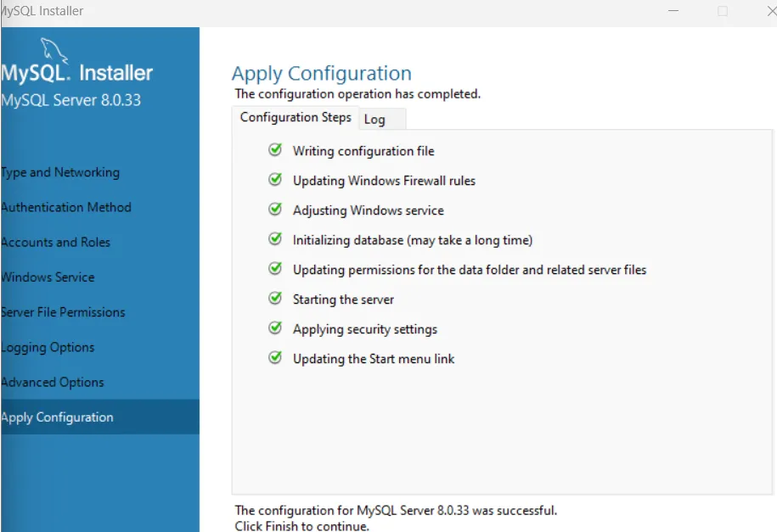
Task: Click 'Starting the server' step text
Action: point(343,300)
